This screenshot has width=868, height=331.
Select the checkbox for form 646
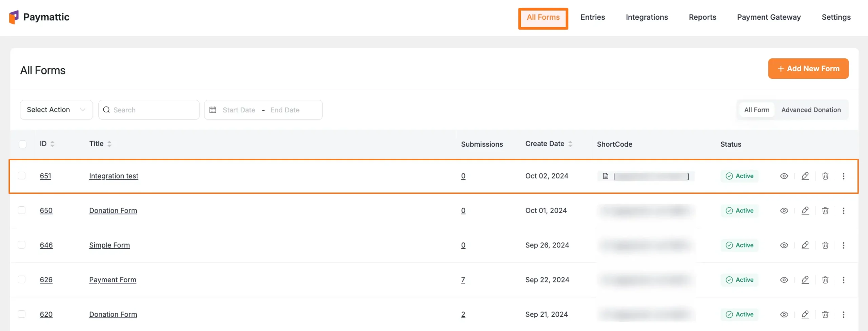point(22,245)
